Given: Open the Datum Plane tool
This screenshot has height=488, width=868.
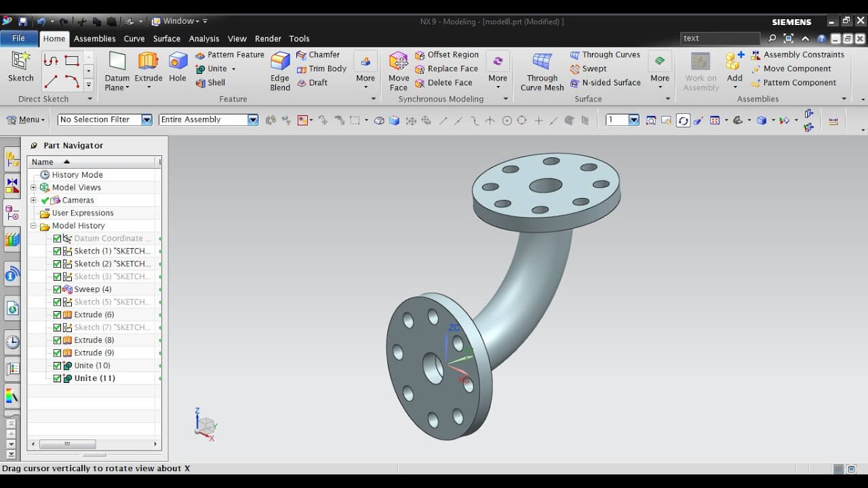Looking at the screenshot, I should coord(117,71).
